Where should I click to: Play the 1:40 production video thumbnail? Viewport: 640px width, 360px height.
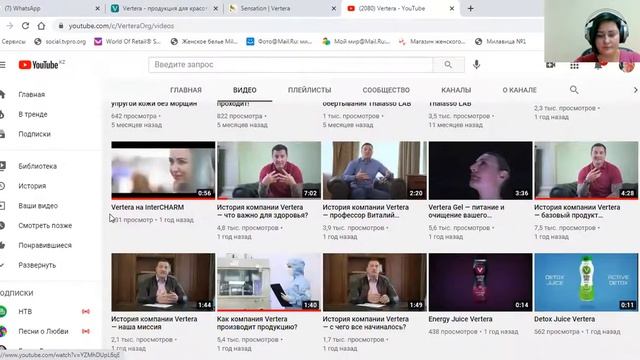(x=269, y=282)
